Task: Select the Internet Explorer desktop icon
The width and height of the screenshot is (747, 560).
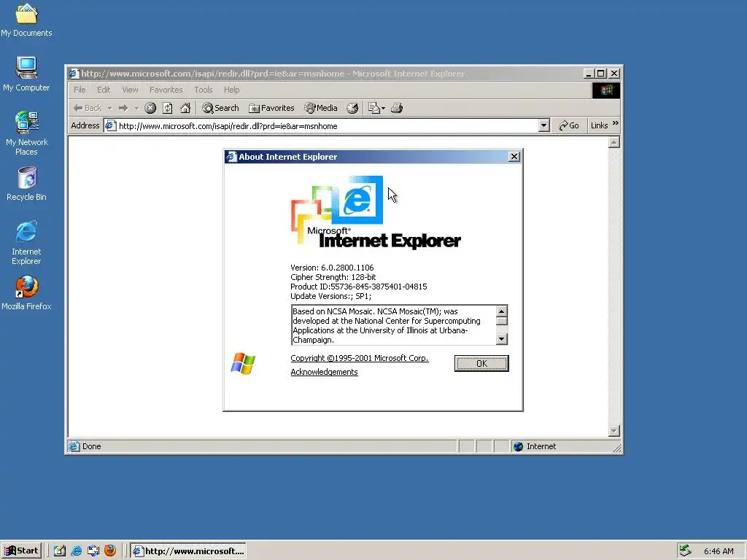Action: pos(26,243)
